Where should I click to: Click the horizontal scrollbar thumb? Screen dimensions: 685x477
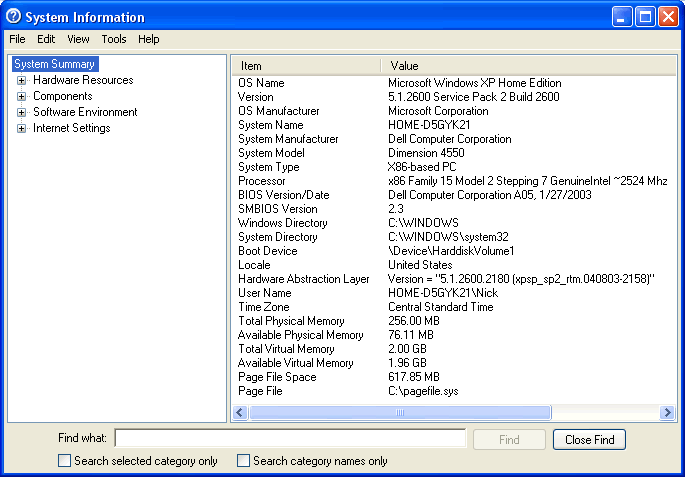point(400,412)
